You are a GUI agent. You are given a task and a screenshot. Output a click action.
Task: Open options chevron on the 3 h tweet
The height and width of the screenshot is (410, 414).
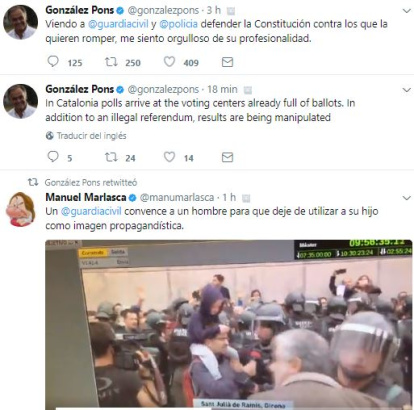pos(407,11)
